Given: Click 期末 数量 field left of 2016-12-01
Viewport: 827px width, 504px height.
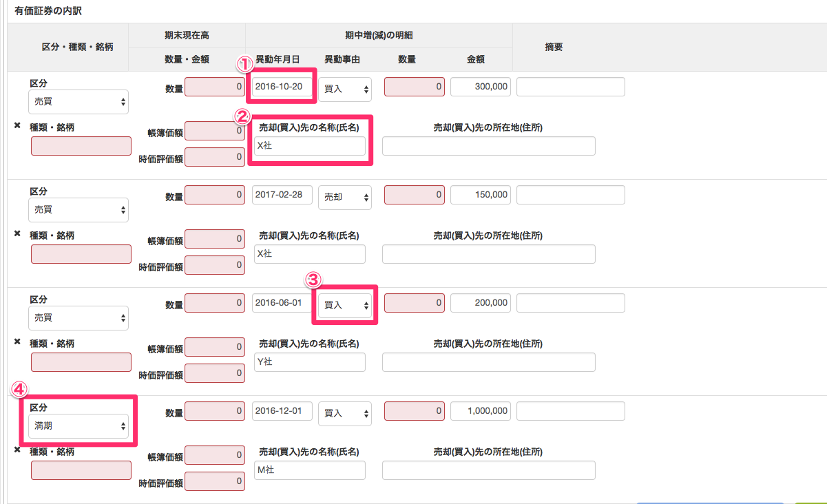Looking at the screenshot, I should (215, 411).
